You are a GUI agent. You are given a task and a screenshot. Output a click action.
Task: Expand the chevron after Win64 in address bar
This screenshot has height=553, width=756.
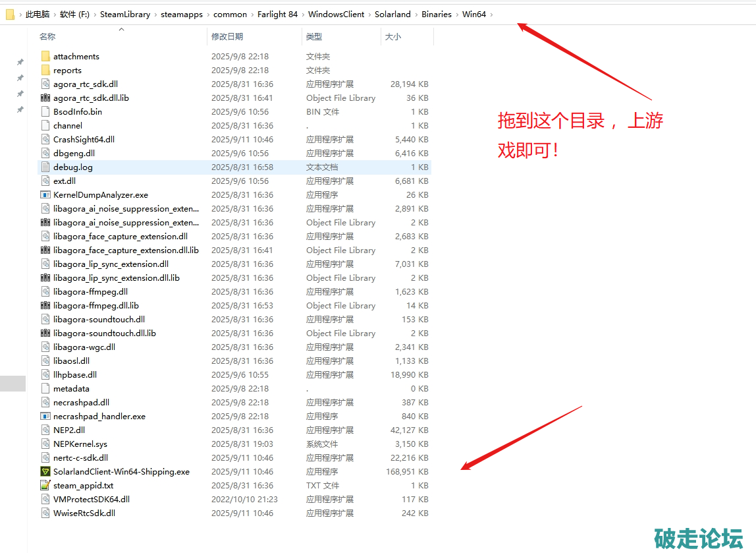click(491, 15)
